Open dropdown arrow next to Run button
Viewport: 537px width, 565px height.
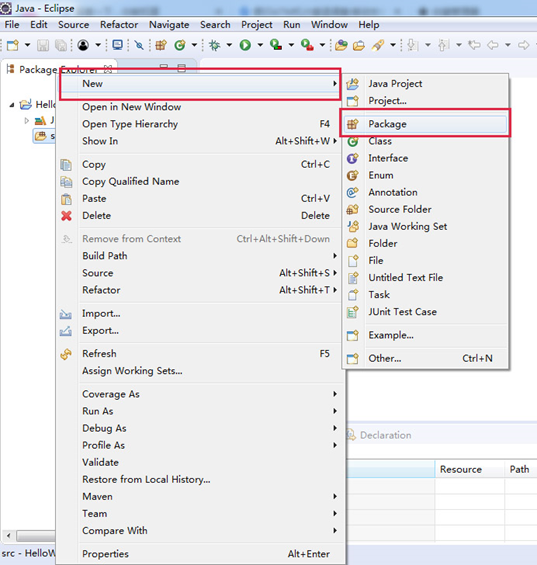(x=260, y=45)
